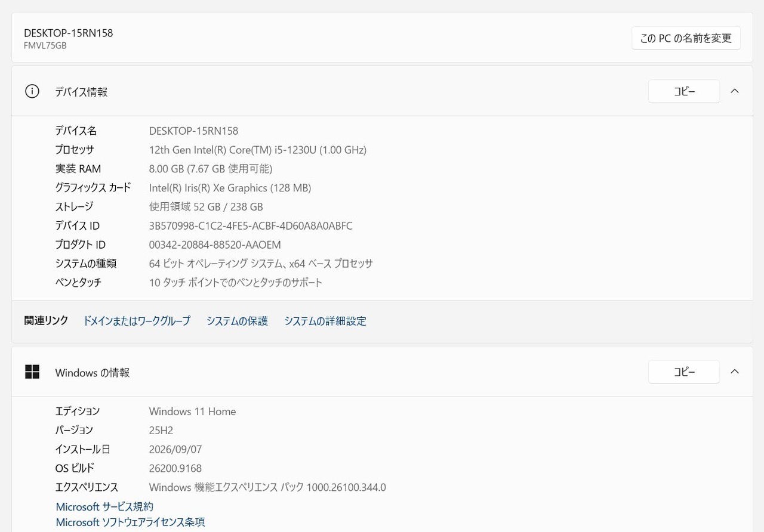Click the device info circle icon
This screenshot has height=532, width=764.
(x=32, y=91)
